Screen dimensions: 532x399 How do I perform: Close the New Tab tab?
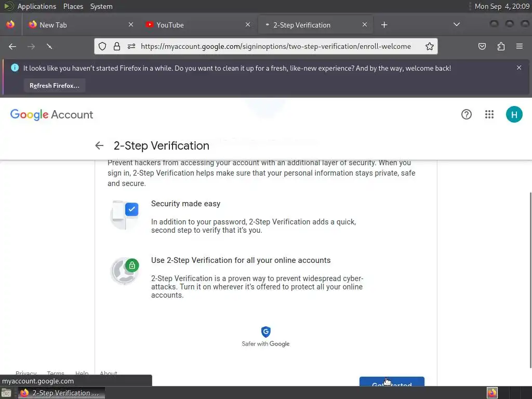tap(131, 24)
